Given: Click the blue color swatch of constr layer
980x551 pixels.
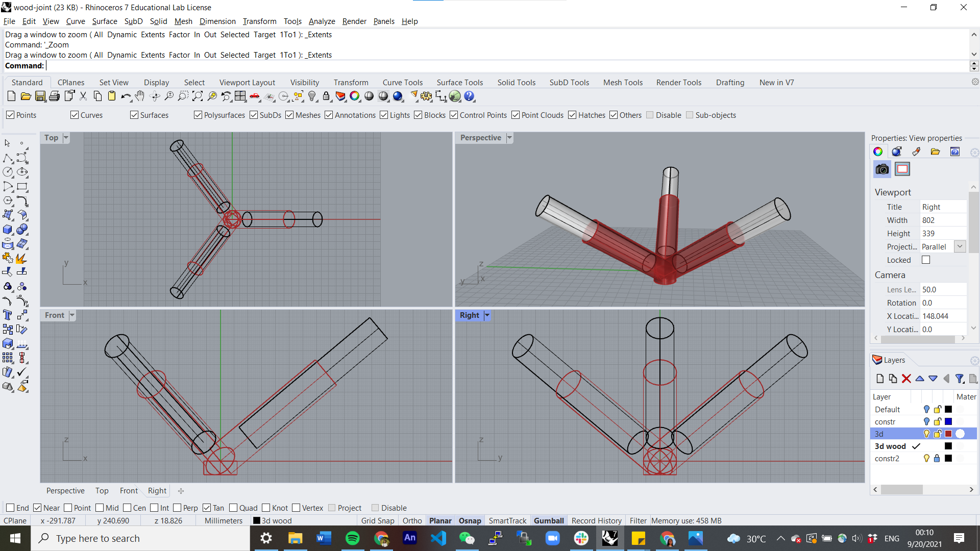Looking at the screenshot, I should click(948, 422).
